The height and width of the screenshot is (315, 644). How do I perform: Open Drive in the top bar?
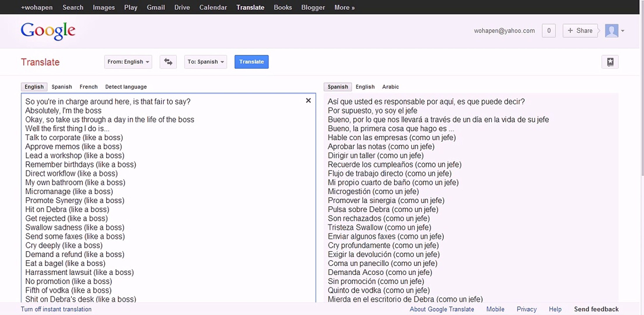click(182, 7)
